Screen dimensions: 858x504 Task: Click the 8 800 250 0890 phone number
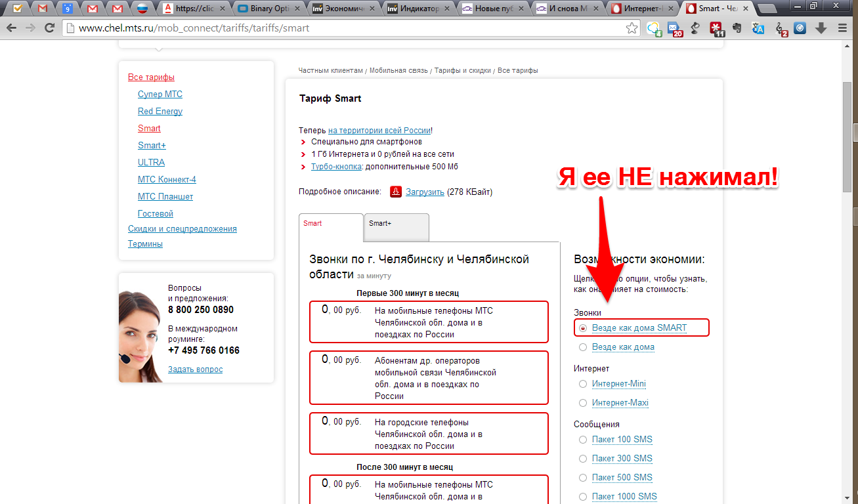pyautogui.click(x=200, y=310)
